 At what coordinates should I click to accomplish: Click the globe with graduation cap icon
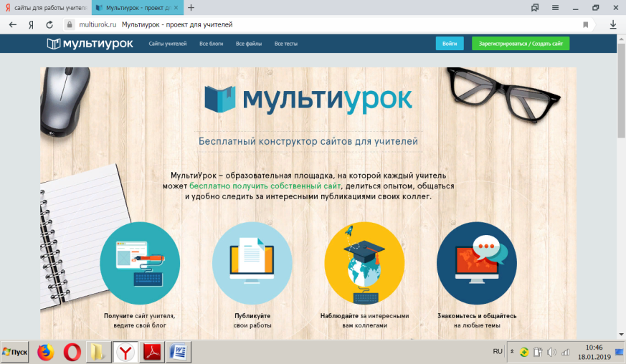click(364, 264)
